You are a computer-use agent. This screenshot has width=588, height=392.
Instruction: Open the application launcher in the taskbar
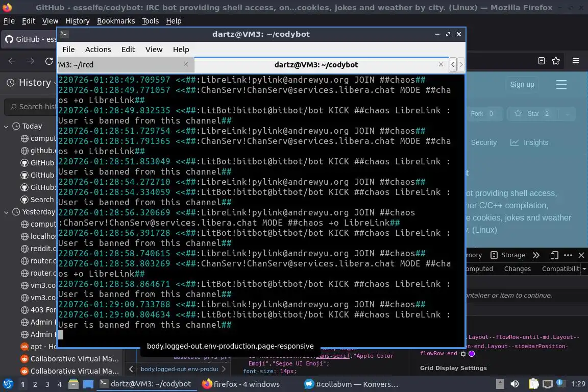point(8,384)
